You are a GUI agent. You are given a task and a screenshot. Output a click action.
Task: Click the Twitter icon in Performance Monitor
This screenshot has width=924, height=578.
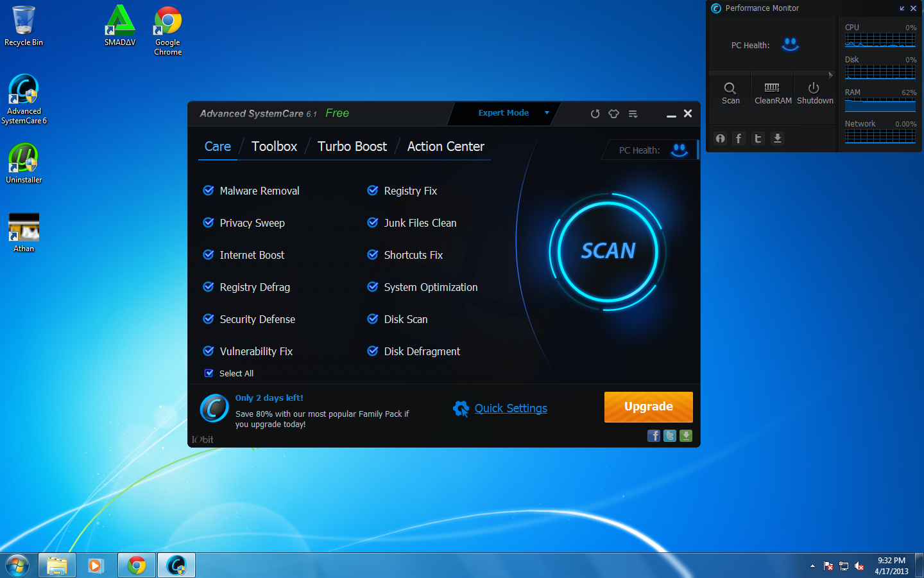[x=758, y=139]
